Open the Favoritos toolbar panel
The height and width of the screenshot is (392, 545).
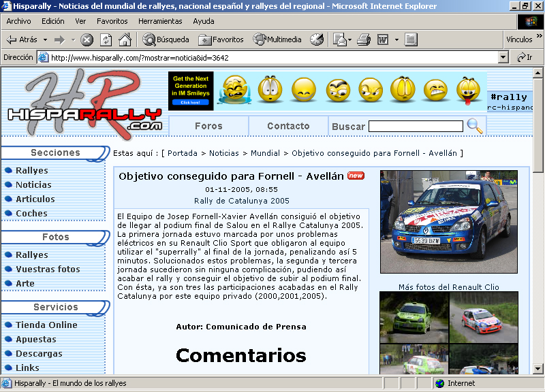point(221,39)
